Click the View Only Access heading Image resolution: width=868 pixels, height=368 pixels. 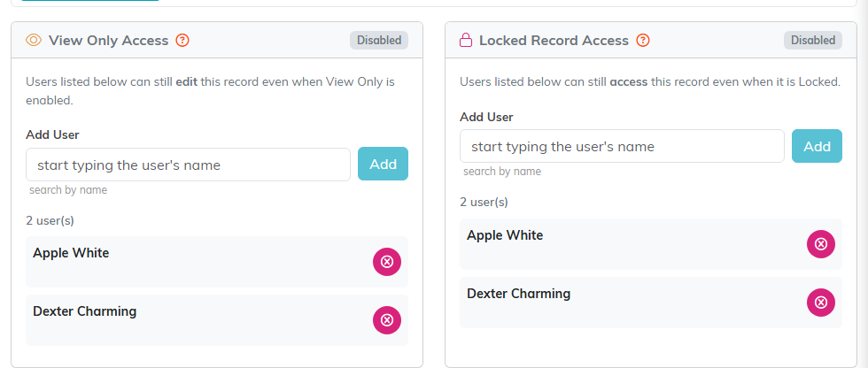pyautogui.click(x=108, y=41)
